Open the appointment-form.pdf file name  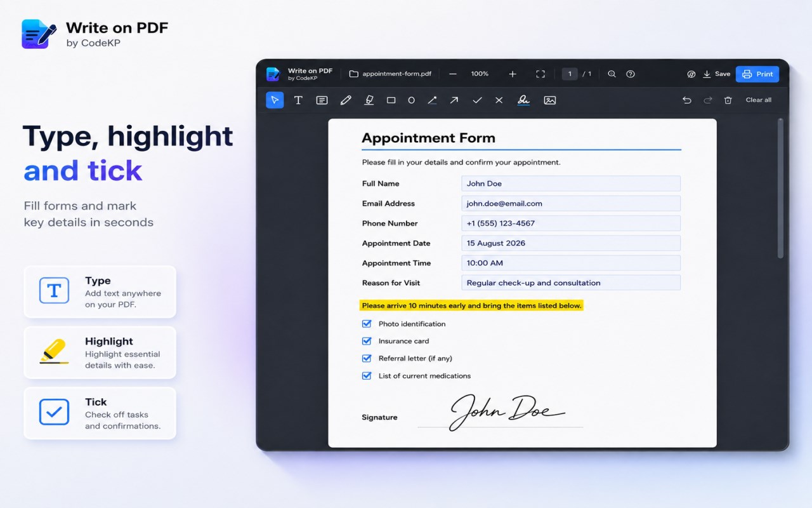tap(396, 74)
